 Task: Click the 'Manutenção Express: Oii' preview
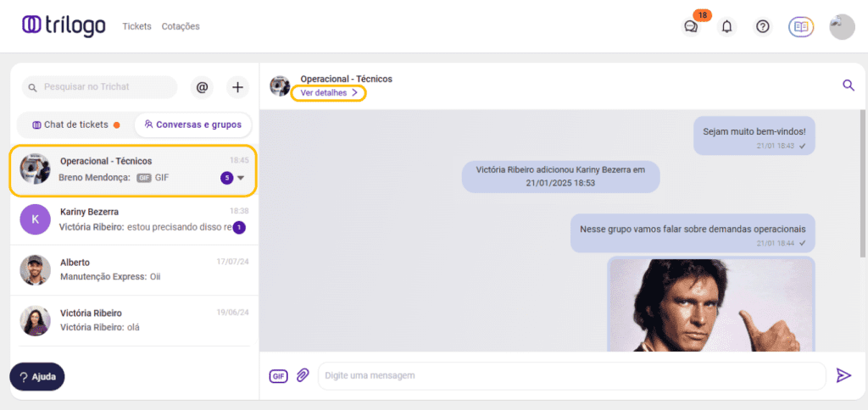(110, 277)
